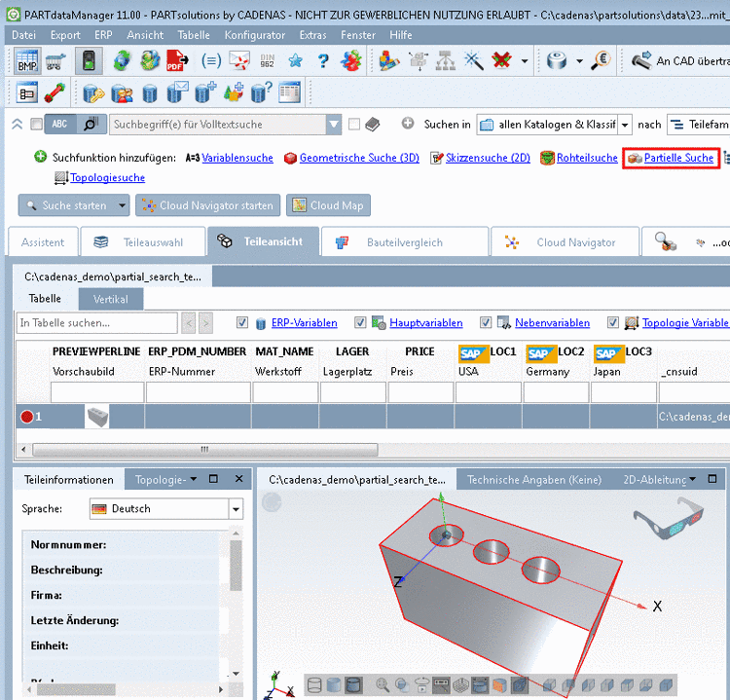Screen dimensions: 730x700
Task: Click the Partielle Suche link
Action: 678,158
